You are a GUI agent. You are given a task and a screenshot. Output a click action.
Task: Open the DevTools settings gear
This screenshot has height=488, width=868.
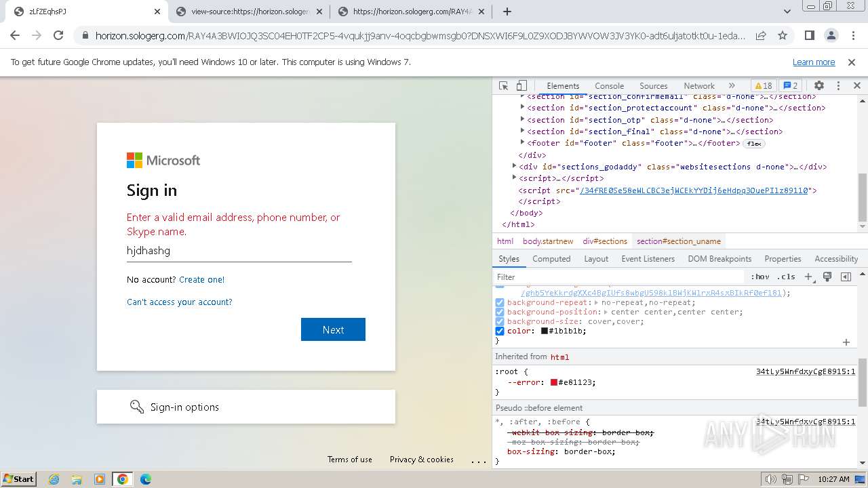click(819, 86)
